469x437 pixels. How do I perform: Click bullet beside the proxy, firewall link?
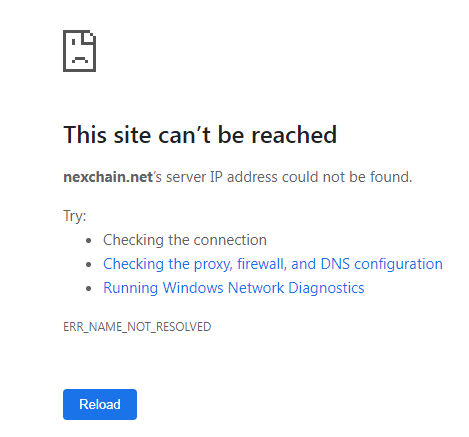(88, 265)
